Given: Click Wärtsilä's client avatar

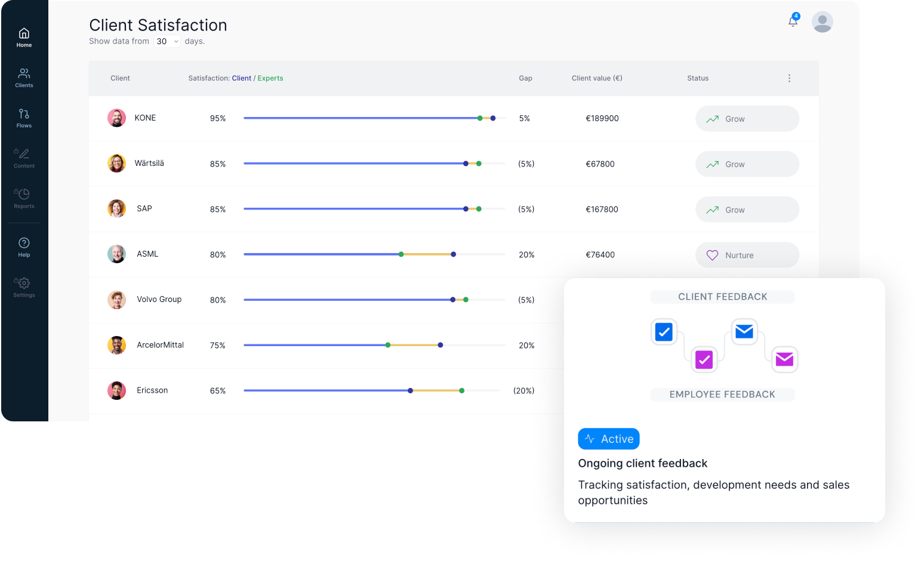Looking at the screenshot, I should pos(116,164).
